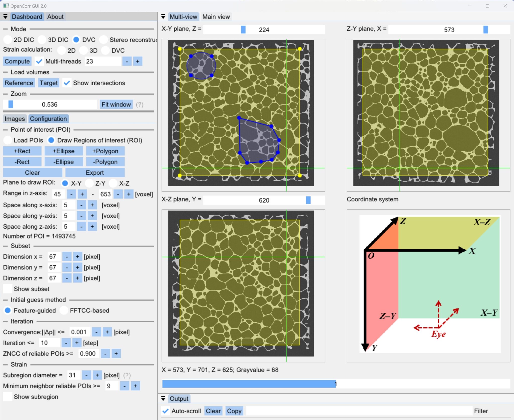Select 2D DIC mode
Viewport: 514px width, 420px height.
(8, 39)
